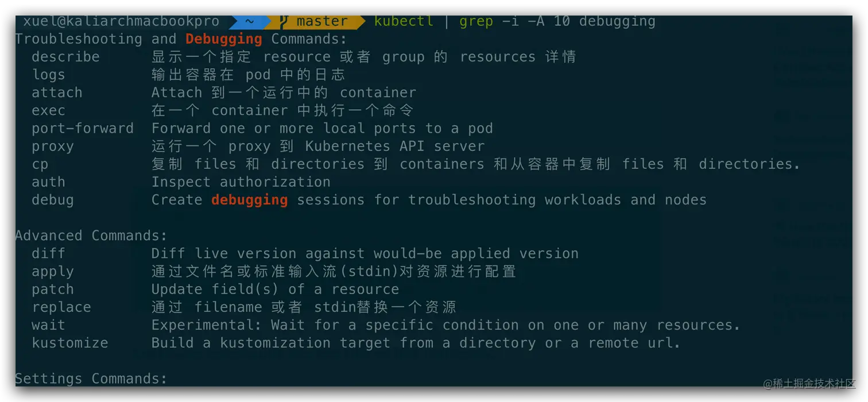Select the auth command entry
868x402 pixels.
pos(48,182)
